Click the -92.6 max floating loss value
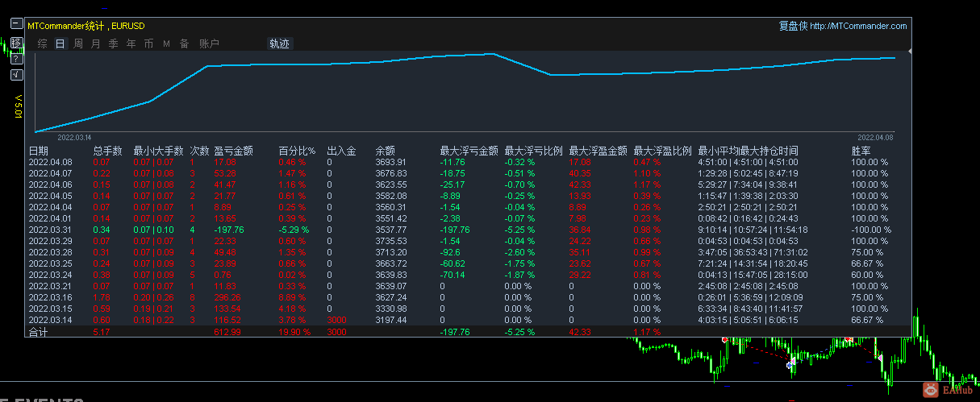Viewport: 980px width, 402px height. point(452,252)
